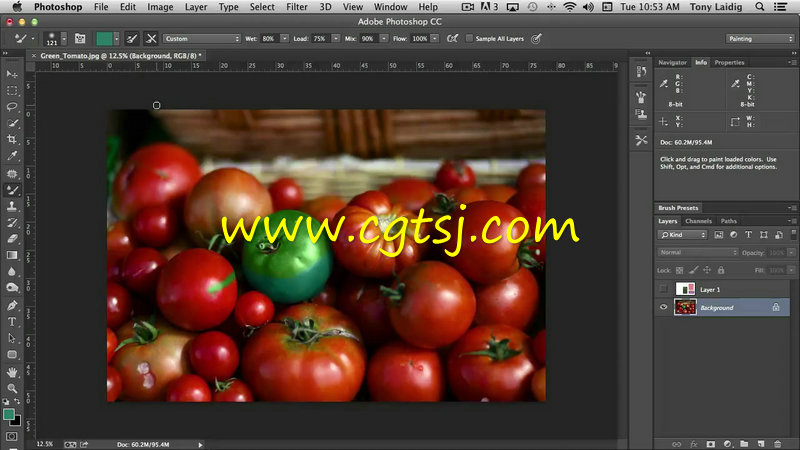Open the Custom blending combinations dropdown
Viewport: 800px width, 450px height.
[x=202, y=39]
